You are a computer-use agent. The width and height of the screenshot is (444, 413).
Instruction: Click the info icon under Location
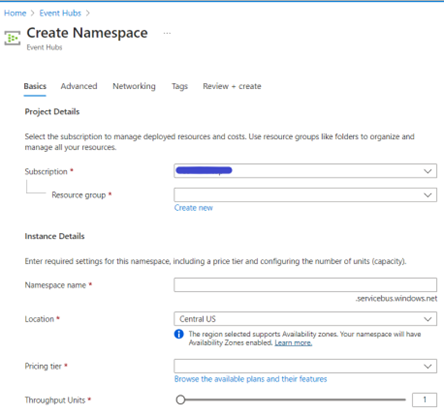(x=179, y=334)
